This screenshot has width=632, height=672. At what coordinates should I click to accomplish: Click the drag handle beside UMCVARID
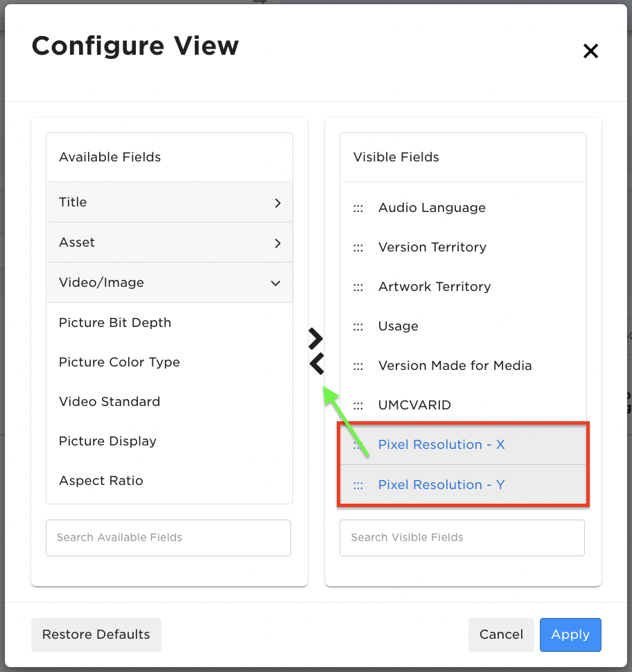358,405
